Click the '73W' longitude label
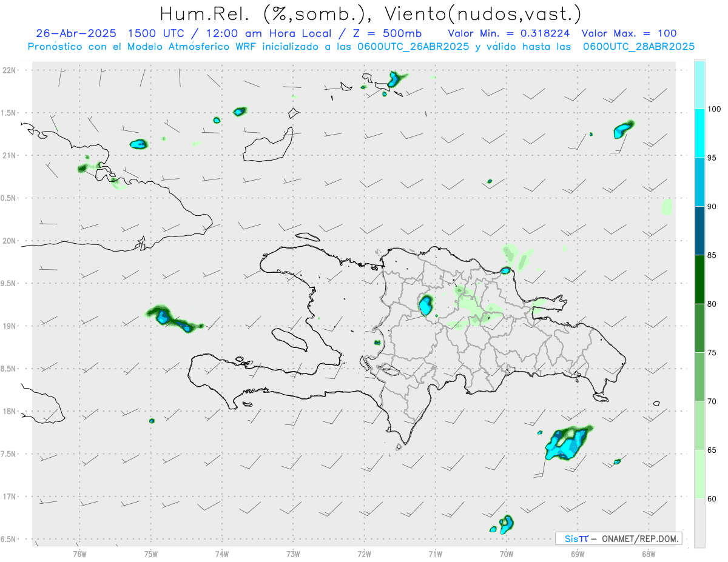Viewport: 728px width, 562px height. 293,554
